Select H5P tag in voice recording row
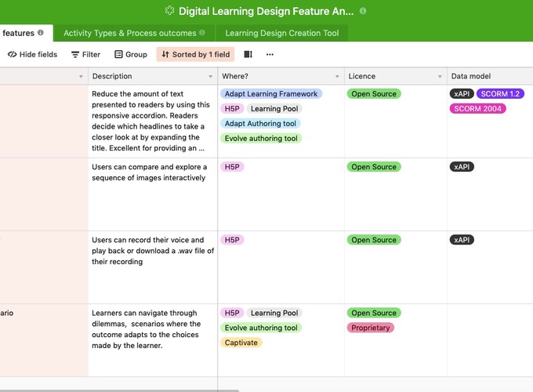Image resolution: width=533 pixels, height=392 pixels. pyautogui.click(x=232, y=240)
